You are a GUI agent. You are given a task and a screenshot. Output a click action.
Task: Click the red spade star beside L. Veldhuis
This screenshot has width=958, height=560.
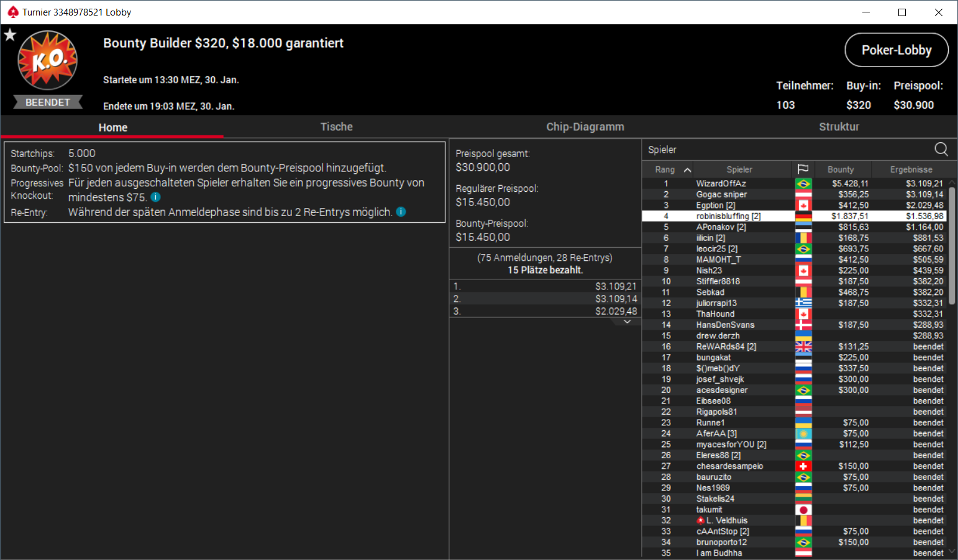(x=701, y=520)
